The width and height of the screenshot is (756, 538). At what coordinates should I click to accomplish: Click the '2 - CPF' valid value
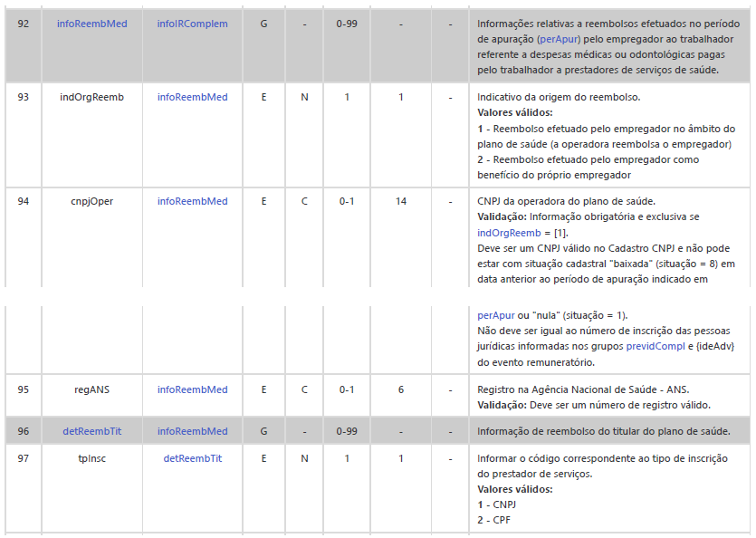point(493,520)
